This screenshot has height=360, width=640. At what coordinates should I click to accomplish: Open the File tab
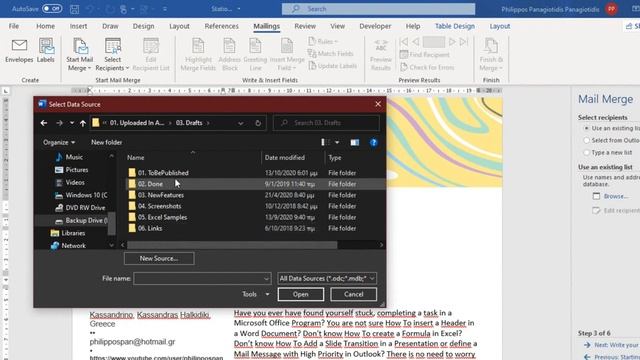click(x=14, y=26)
